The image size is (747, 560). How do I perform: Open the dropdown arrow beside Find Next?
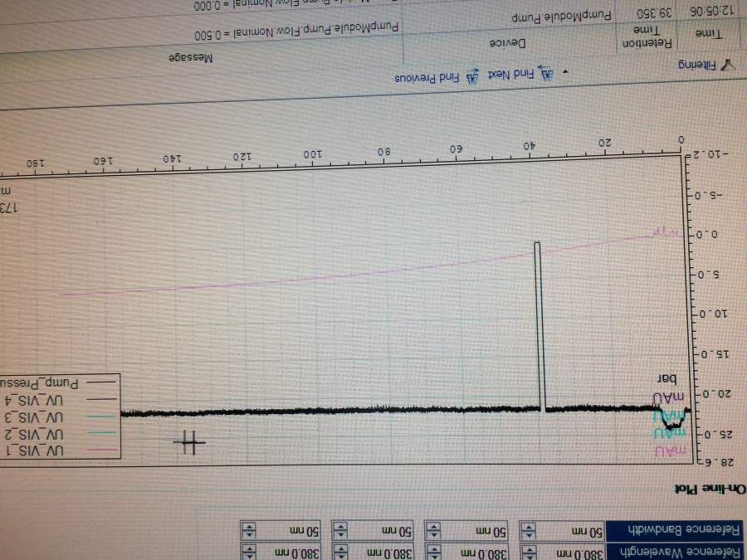coord(565,72)
